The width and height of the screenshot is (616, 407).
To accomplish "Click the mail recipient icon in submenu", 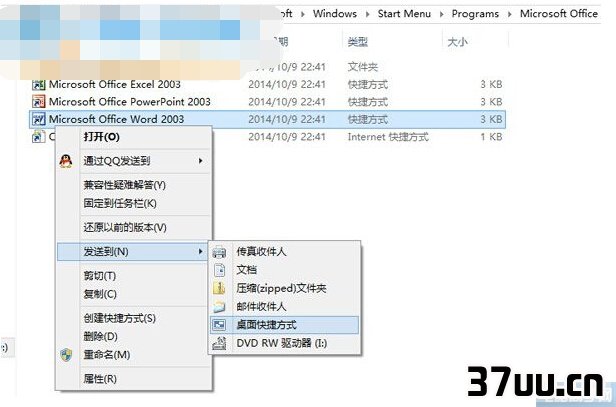I will (x=219, y=306).
